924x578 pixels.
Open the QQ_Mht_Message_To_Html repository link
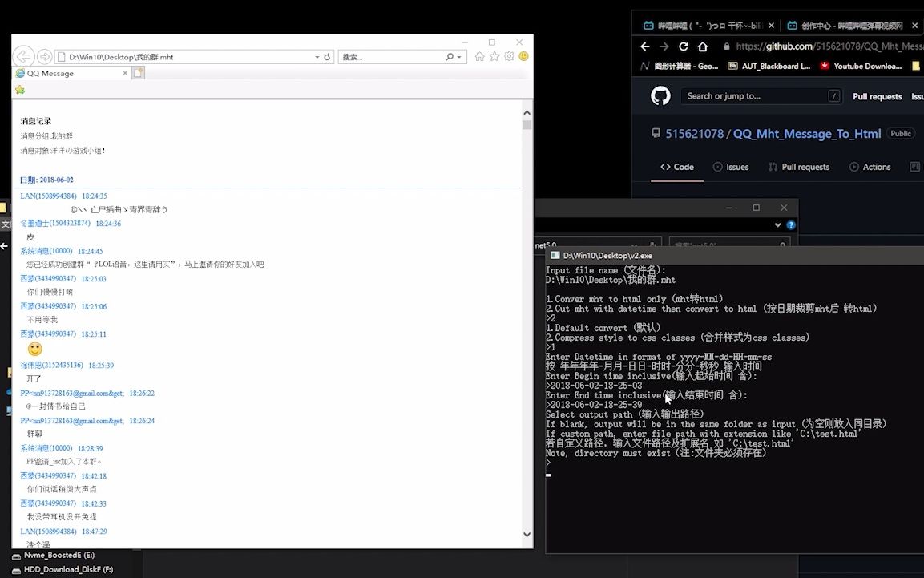pos(806,134)
